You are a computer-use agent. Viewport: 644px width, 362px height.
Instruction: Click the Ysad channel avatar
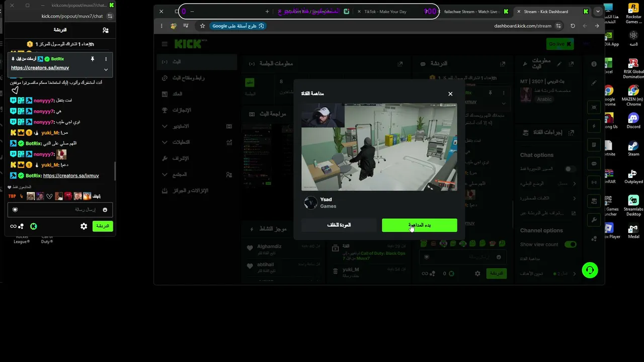pos(311,203)
